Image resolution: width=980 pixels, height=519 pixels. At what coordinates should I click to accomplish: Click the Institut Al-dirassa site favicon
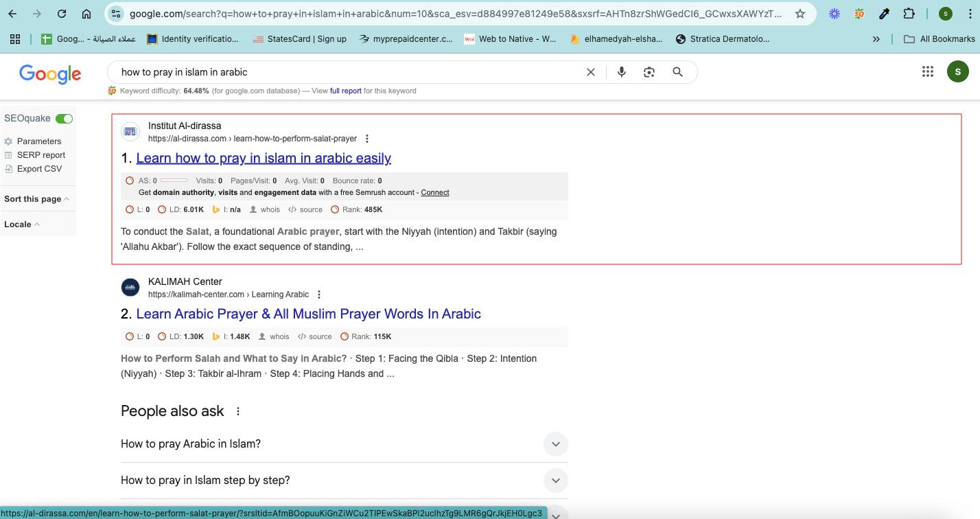click(130, 132)
